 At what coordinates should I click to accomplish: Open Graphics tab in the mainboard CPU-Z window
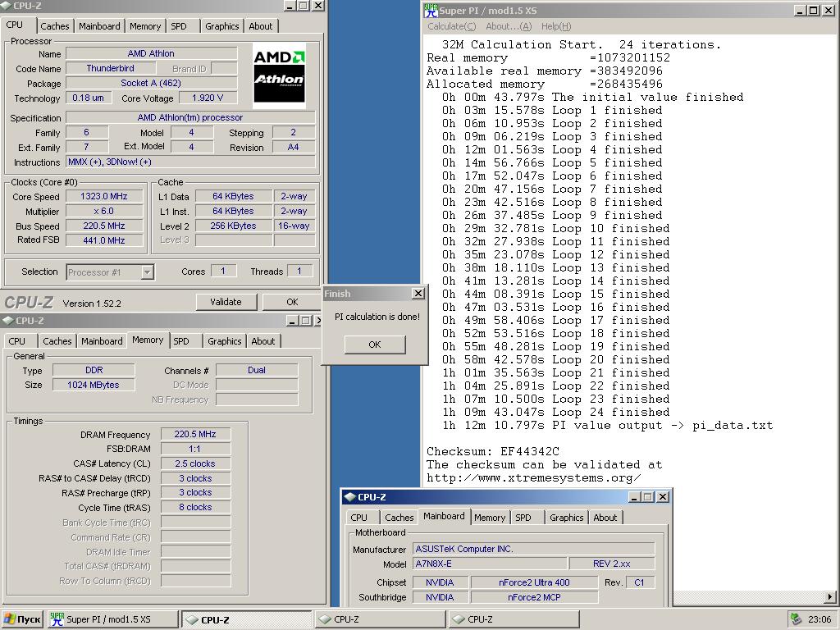click(566, 518)
